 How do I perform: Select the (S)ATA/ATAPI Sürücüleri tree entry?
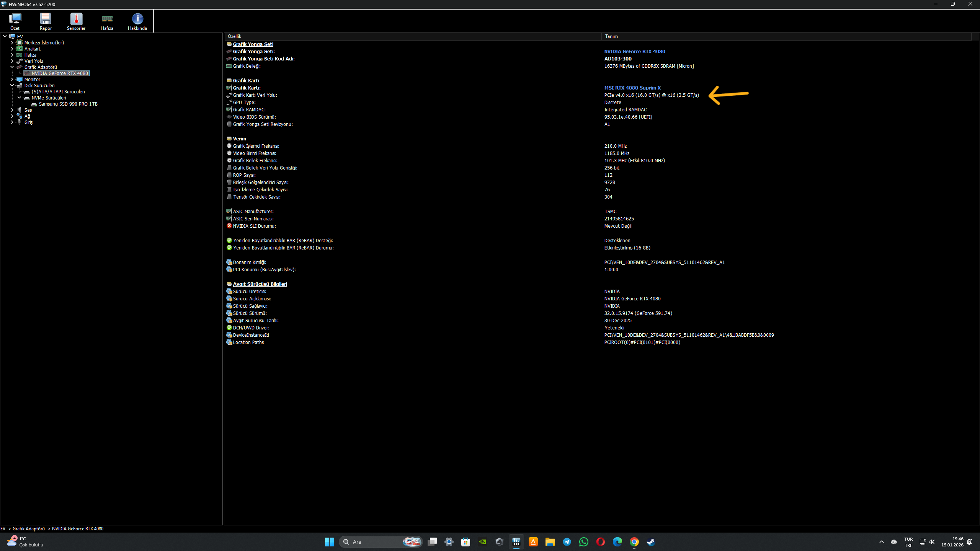[58, 91]
